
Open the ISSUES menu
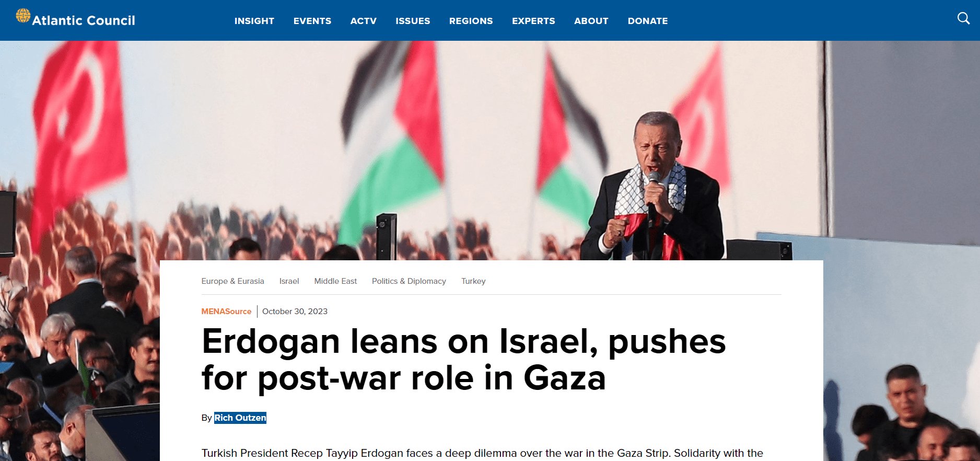(413, 21)
